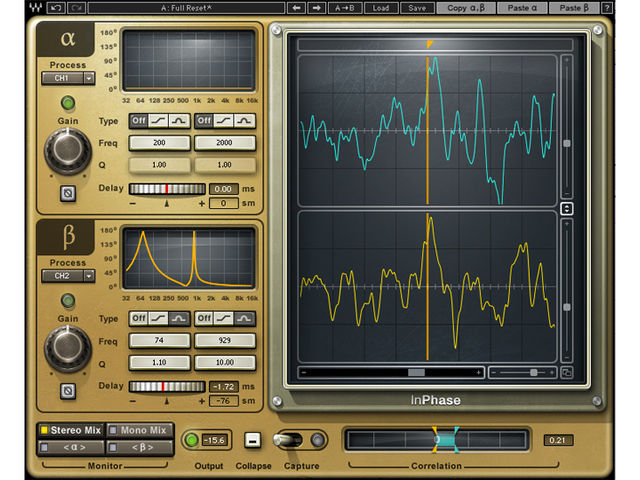Select alpha filter 2 bell type
This screenshot has width=640, height=480.
tap(244, 121)
